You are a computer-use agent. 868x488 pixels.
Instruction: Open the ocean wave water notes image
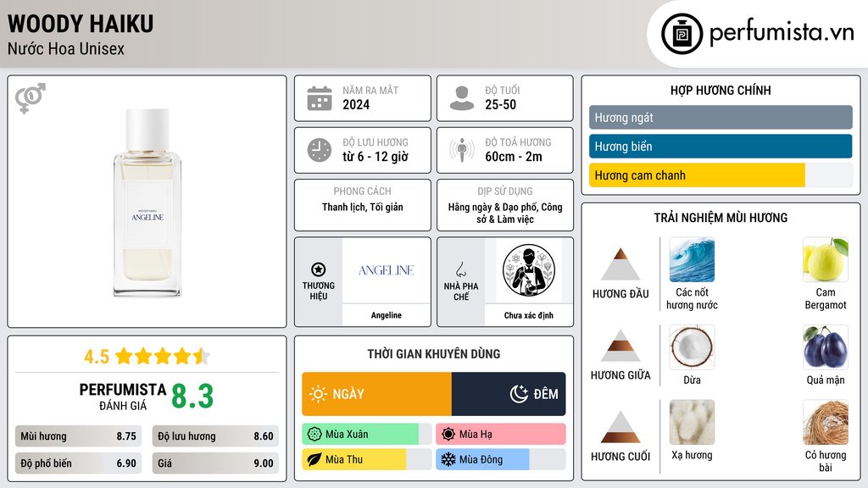pyautogui.click(x=692, y=259)
